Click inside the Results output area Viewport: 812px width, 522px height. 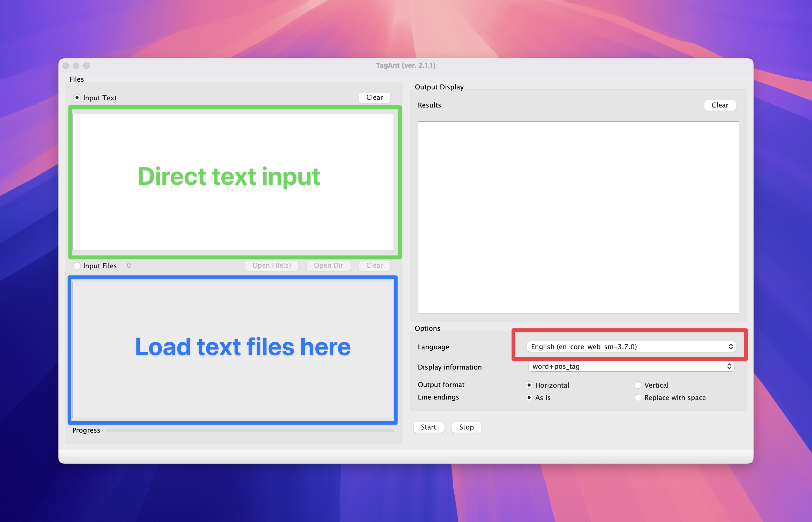coord(578,217)
